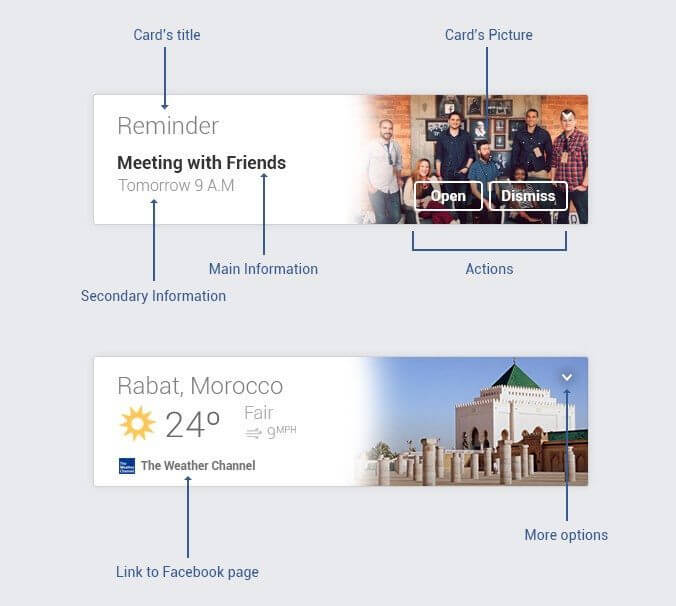Click the Actions annotation label

coord(489,269)
